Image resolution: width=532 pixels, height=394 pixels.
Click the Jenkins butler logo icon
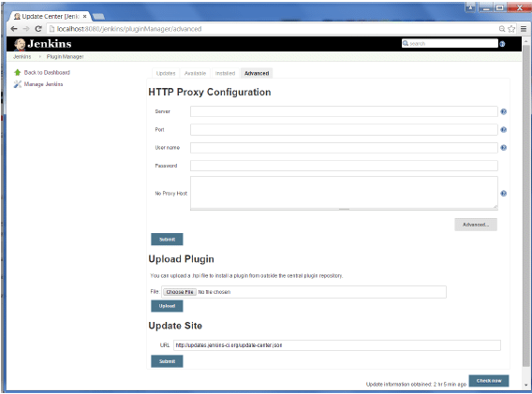click(20, 44)
